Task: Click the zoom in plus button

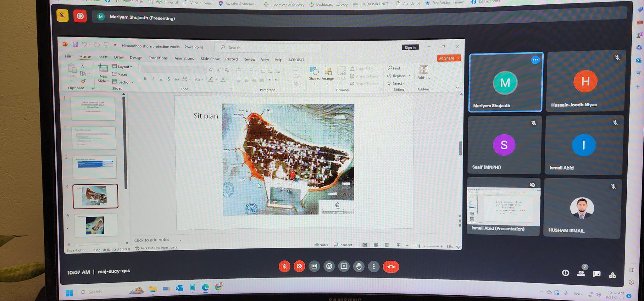Action: 441,246
